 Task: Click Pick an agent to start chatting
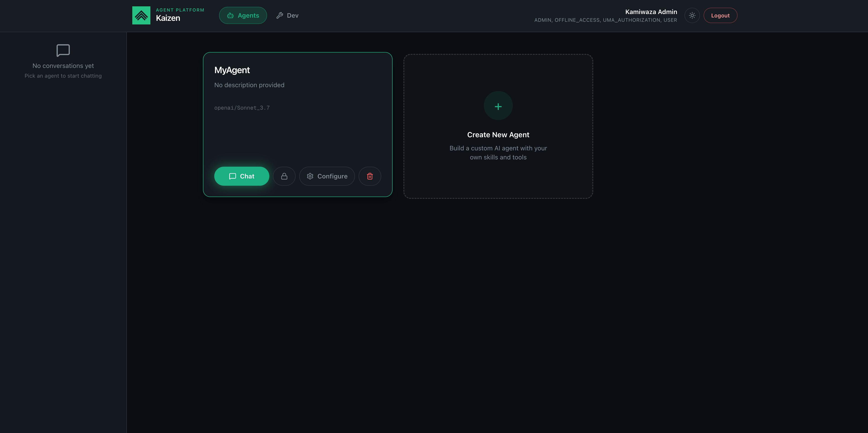[63, 76]
